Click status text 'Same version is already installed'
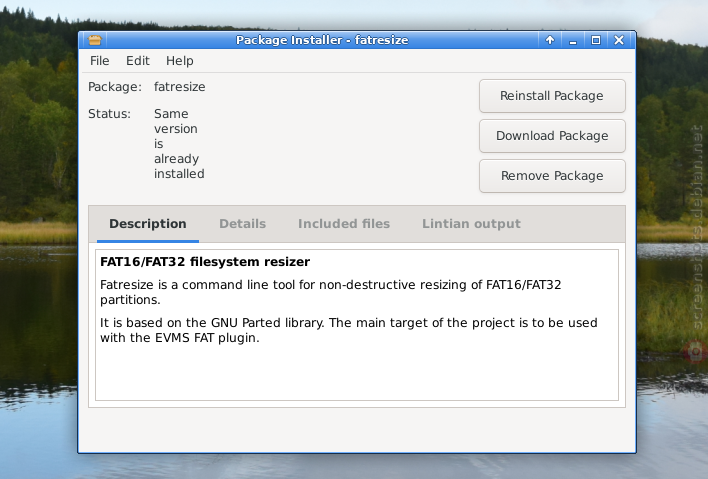The image size is (708, 479). 179,144
